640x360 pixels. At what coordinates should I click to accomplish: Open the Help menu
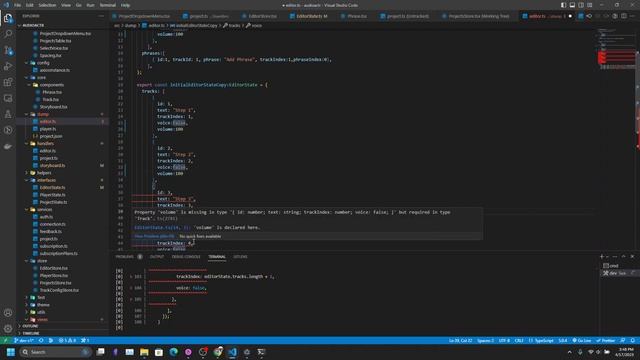125,5
